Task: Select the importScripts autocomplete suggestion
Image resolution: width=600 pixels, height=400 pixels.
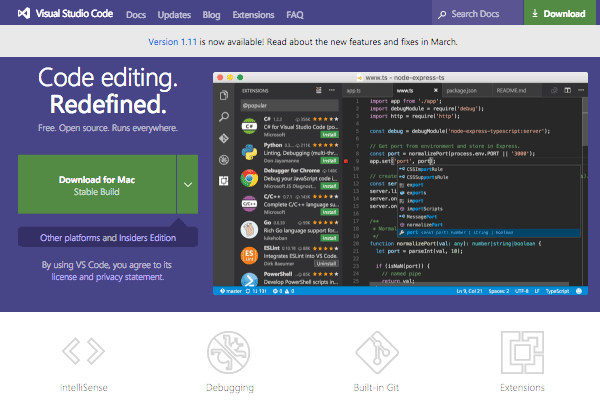Action: pos(489,209)
